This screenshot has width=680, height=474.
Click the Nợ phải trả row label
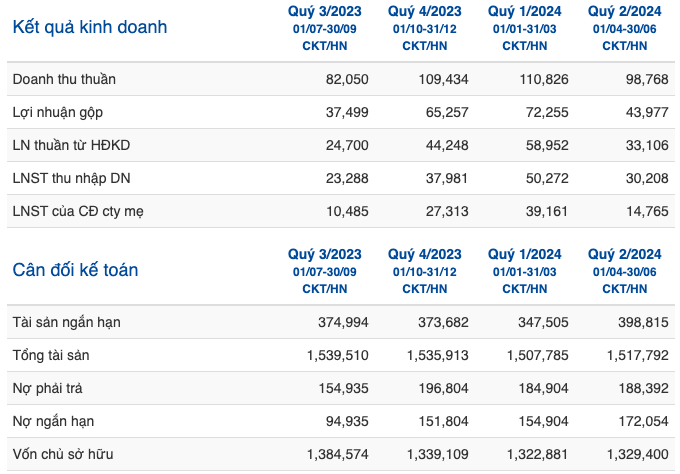[47, 388]
